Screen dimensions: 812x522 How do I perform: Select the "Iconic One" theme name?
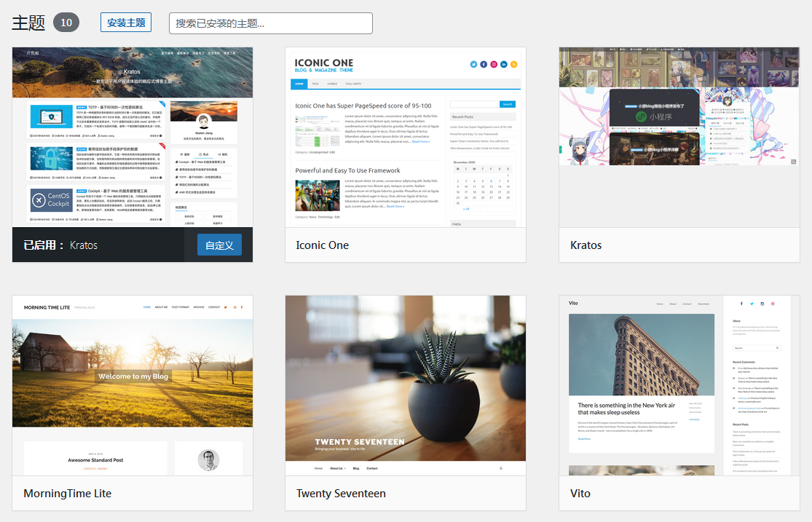[x=322, y=245]
